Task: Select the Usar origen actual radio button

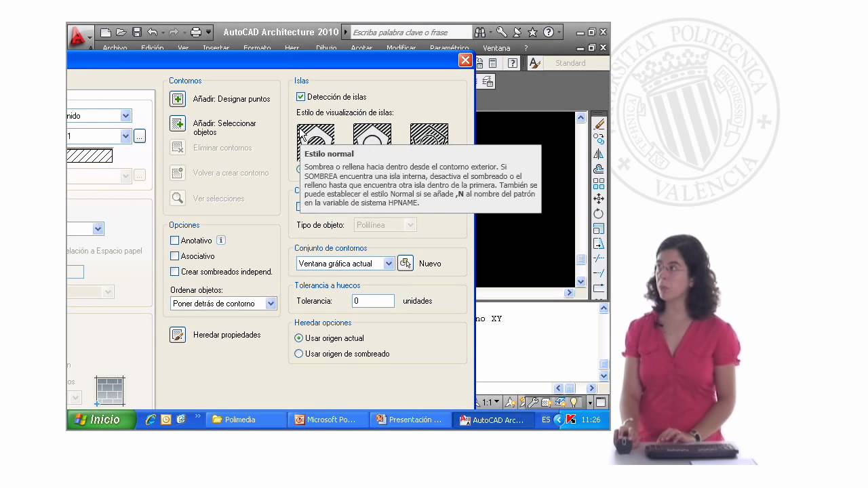Action: (299, 338)
